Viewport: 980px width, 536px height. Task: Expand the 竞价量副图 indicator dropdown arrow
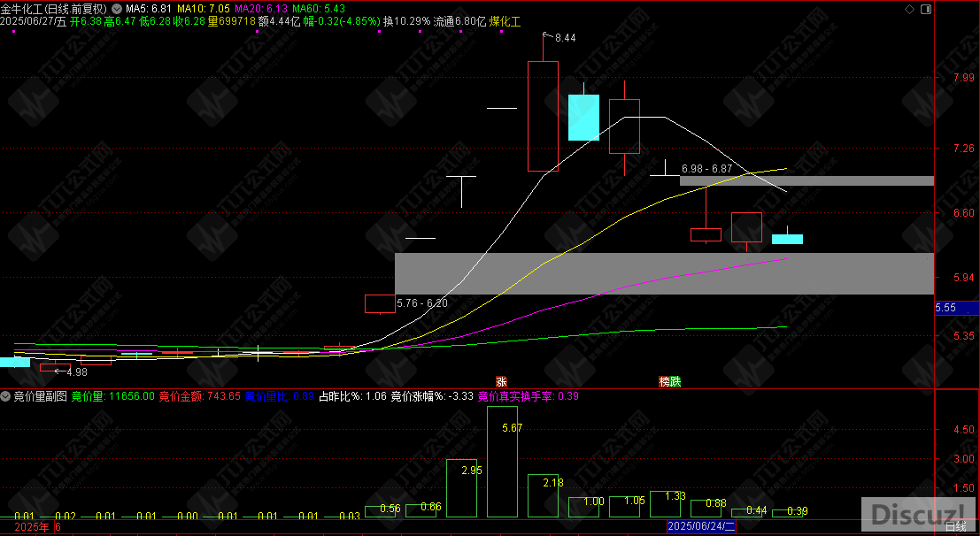tap(6, 396)
